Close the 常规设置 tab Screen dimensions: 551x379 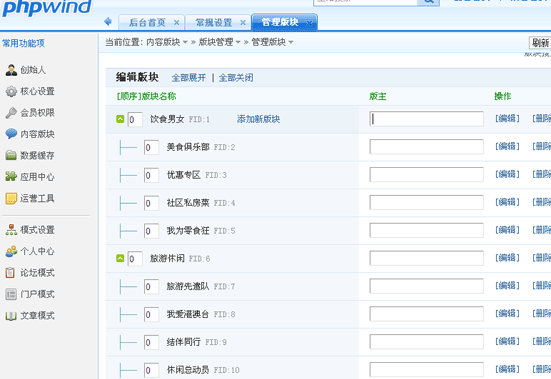pyautogui.click(x=243, y=23)
